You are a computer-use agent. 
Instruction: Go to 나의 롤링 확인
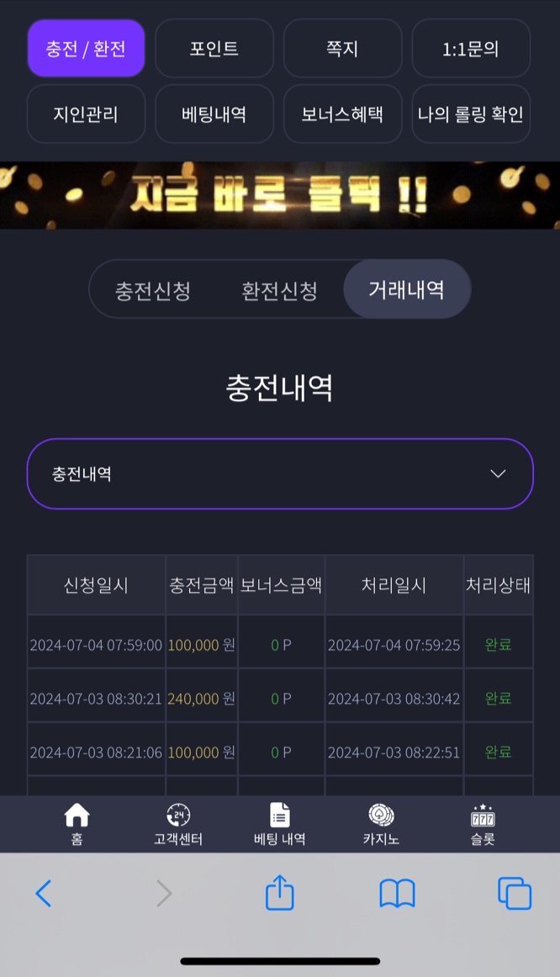(471, 114)
